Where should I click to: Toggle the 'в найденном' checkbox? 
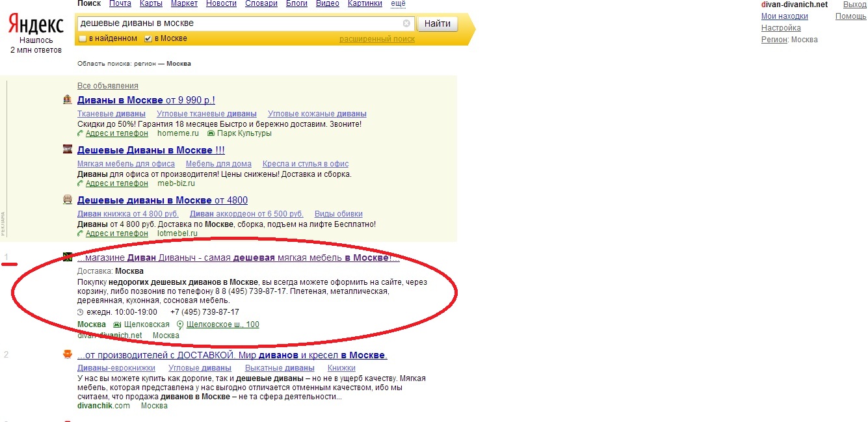82,39
